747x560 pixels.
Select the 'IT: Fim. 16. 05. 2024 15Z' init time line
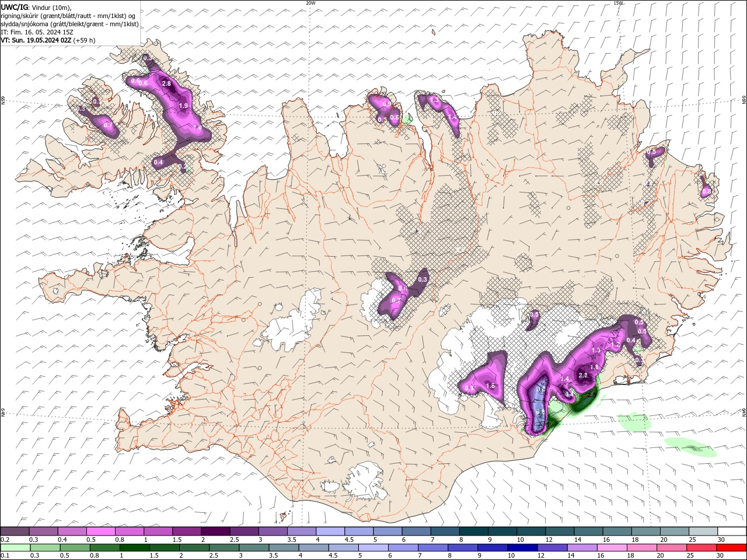click(37, 32)
